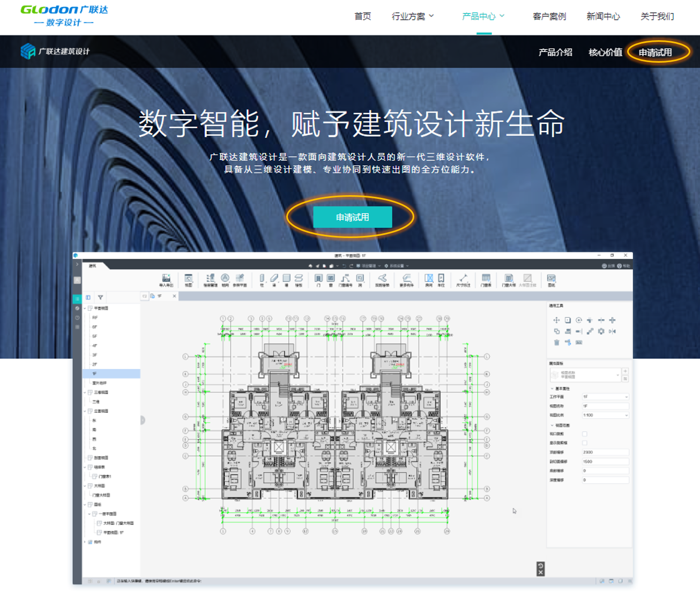Expand the 构件 tree node
The image size is (700, 601).
pos(85,542)
